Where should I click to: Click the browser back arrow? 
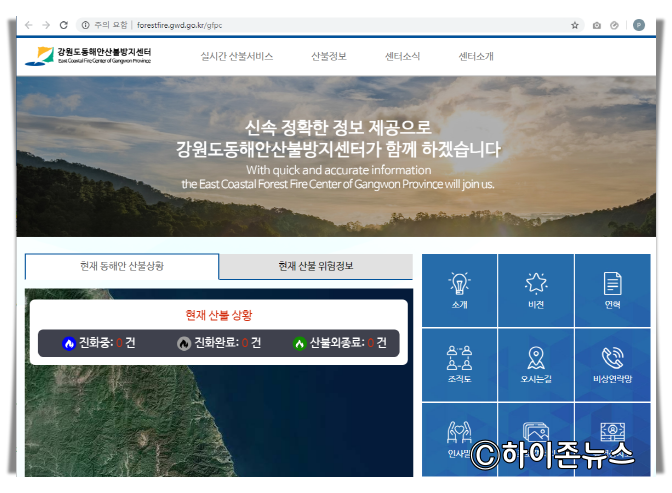[x=29, y=25]
